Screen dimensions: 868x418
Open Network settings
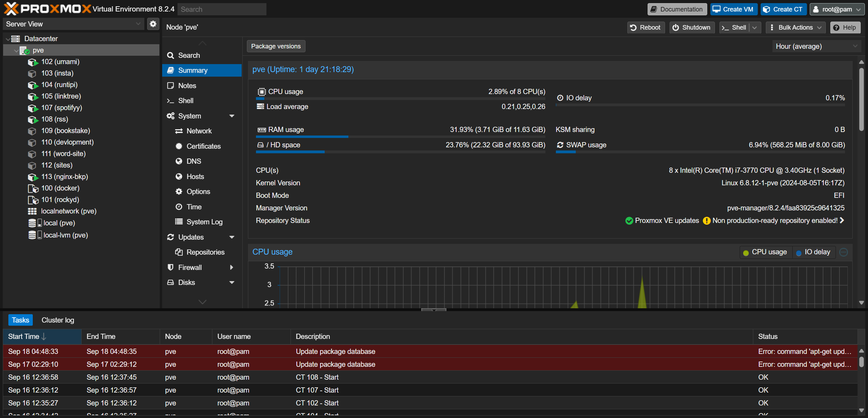pos(202,131)
